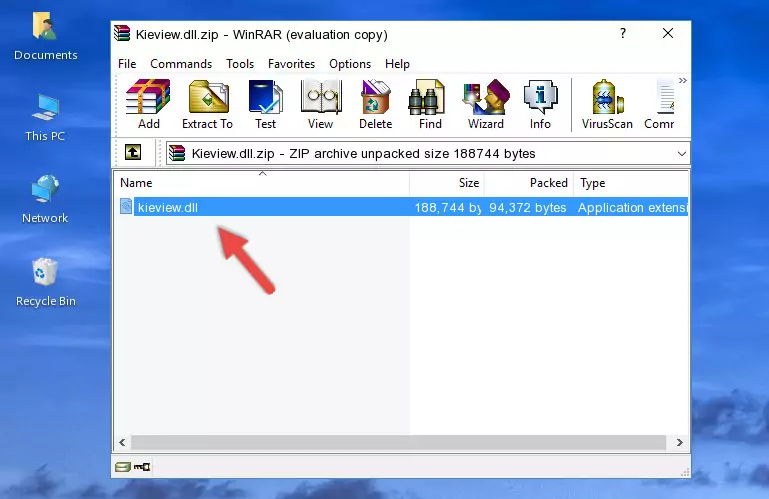The image size is (769, 499).
Task: Click the horizontal scrollbar left arrow
Action: 122,442
